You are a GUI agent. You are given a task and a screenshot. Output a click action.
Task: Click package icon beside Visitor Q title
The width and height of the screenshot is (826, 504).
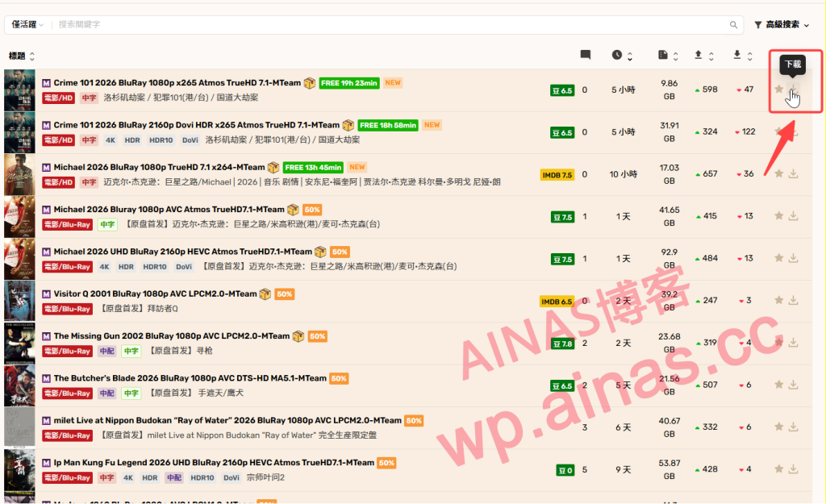(x=265, y=294)
